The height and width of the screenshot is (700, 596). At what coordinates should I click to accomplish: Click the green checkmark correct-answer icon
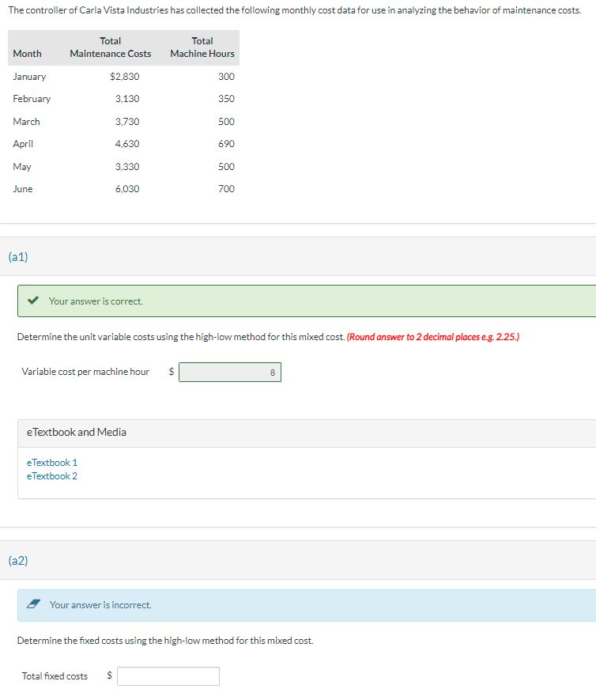32,301
